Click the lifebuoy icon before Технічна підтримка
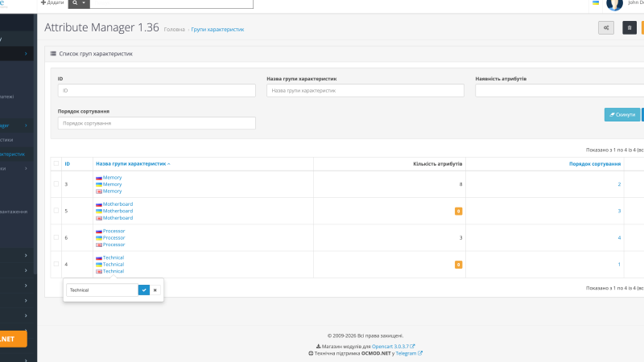This screenshot has width=644, height=362. pos(311,353)
